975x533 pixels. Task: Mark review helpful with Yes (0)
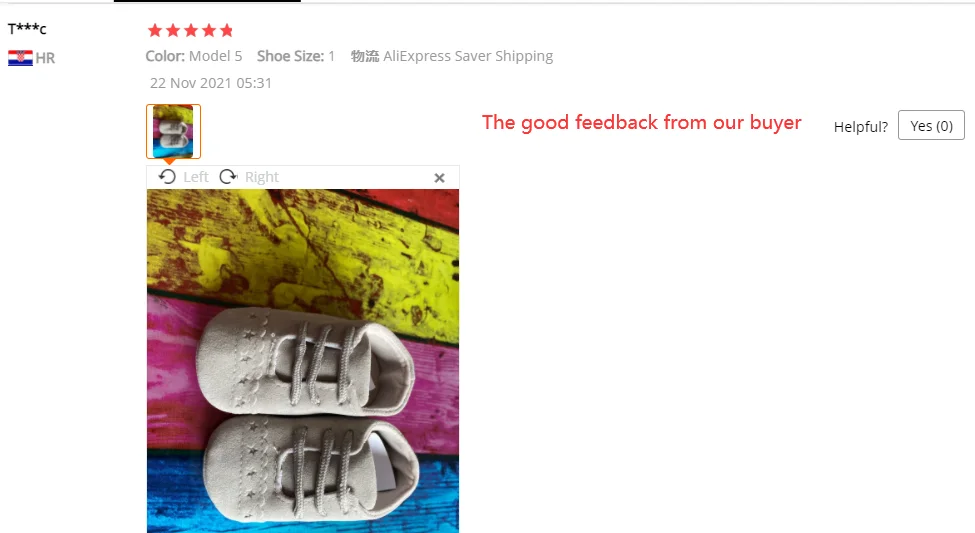pos(931,126)
